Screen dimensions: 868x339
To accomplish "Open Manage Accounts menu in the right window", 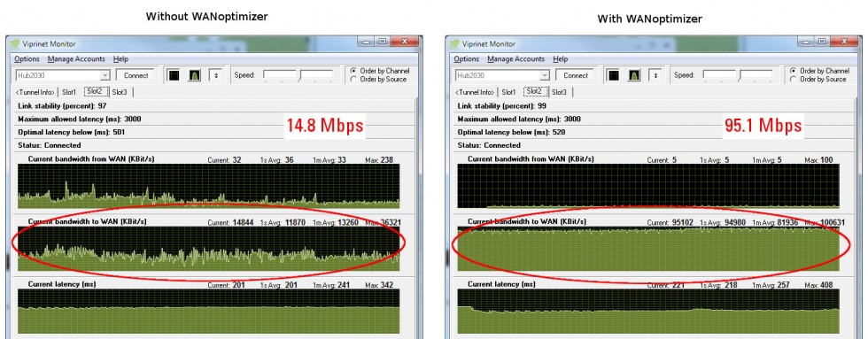I will (x=515, y=59).
